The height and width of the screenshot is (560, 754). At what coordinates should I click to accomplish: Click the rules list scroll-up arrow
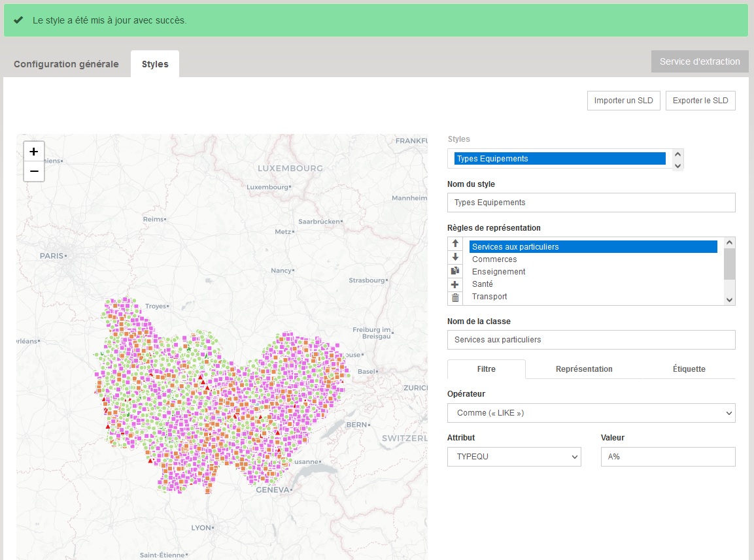[x=729, y=242]
